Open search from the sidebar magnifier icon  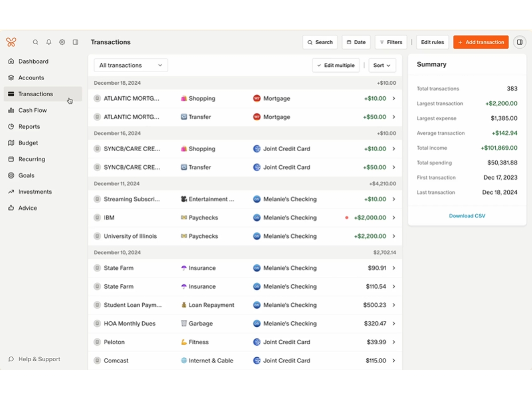click(35, 42)
